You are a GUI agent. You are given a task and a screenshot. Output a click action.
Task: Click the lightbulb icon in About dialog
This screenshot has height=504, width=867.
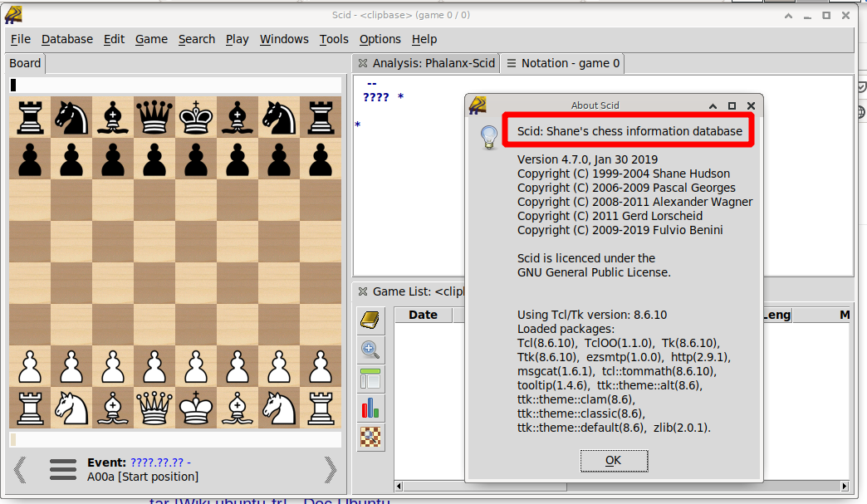pyautogui.click(x=489, y=137)
